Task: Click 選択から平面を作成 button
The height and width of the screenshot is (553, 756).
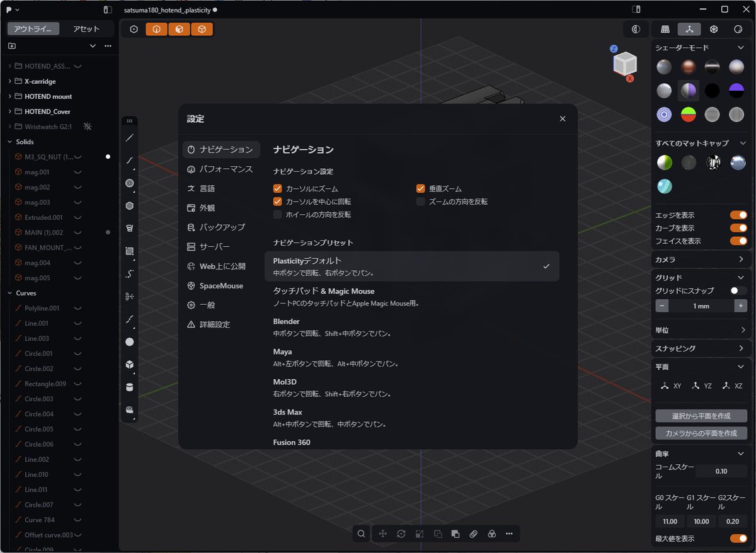Action: click(x=701, y=416)
